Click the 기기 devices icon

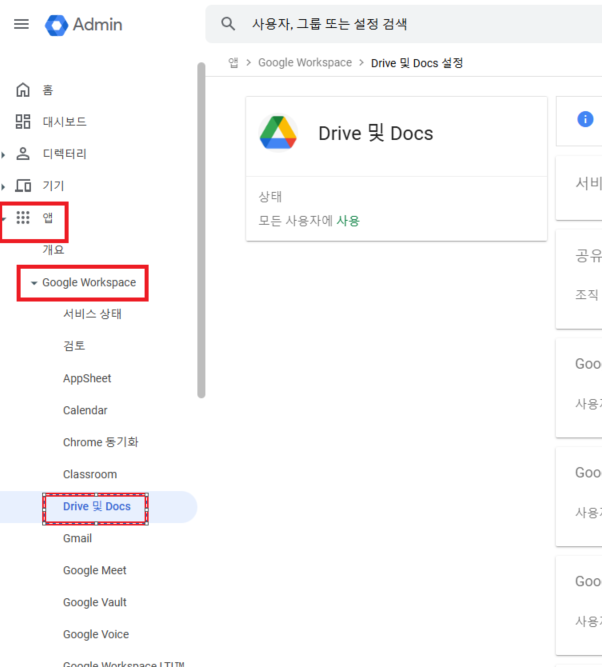[x=23, y=185]
